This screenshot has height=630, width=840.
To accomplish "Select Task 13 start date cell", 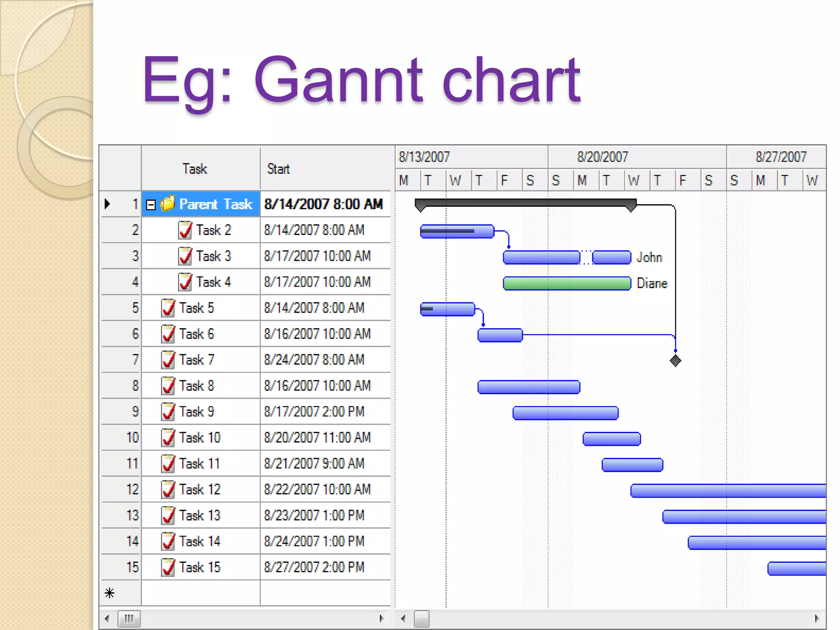I will [314, 516].
